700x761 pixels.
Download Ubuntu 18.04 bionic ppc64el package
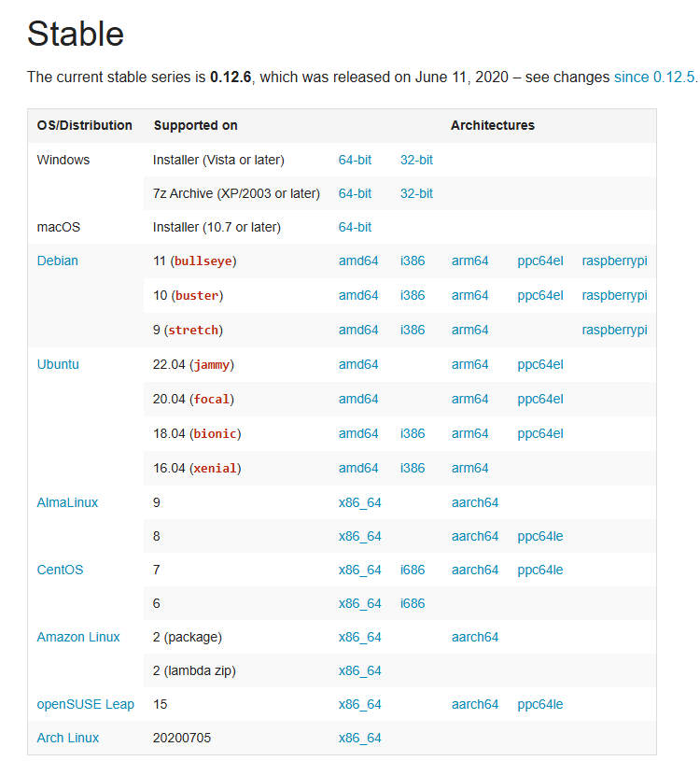539,433
